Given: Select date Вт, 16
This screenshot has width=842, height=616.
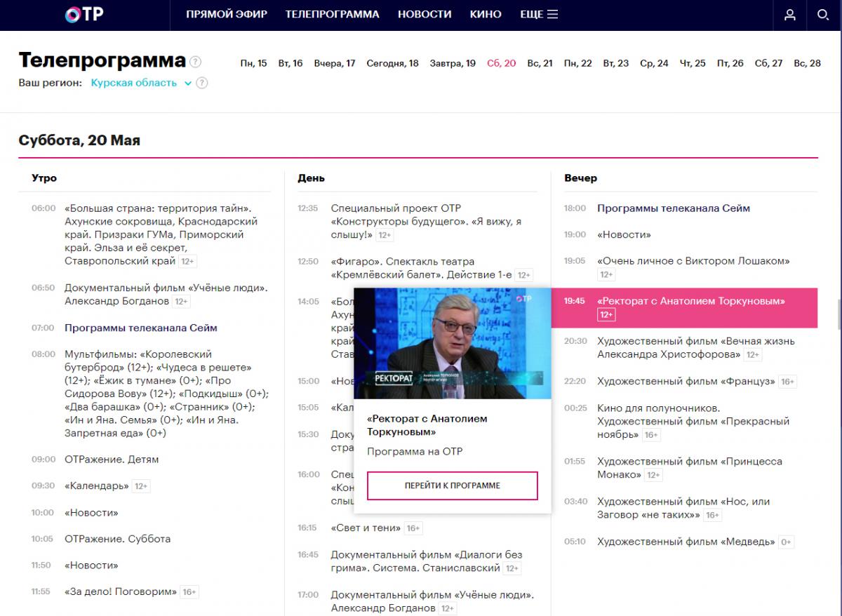Looking at the screenshot, I should click(290, 63).
